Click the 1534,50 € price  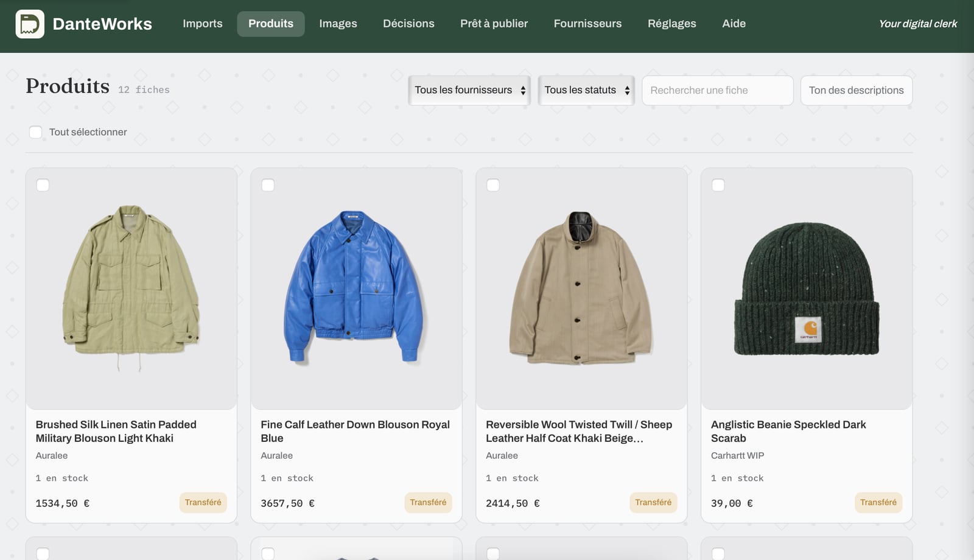click(x=62, y=503)
